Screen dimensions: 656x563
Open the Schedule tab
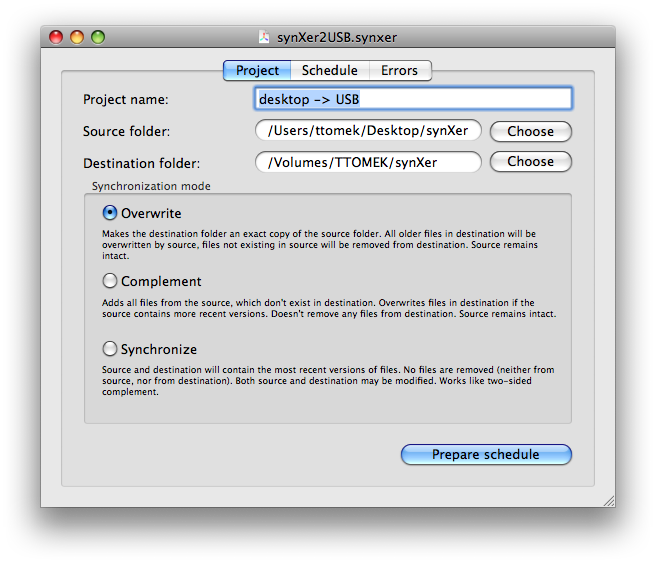329,70
